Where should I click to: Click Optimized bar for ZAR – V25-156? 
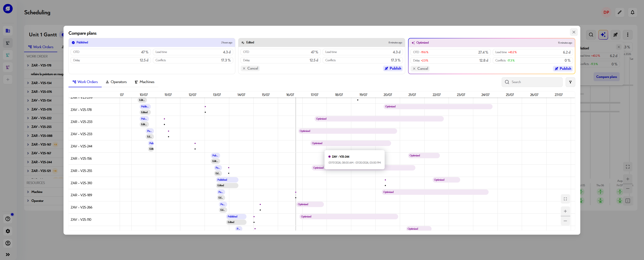pos(424,156)
